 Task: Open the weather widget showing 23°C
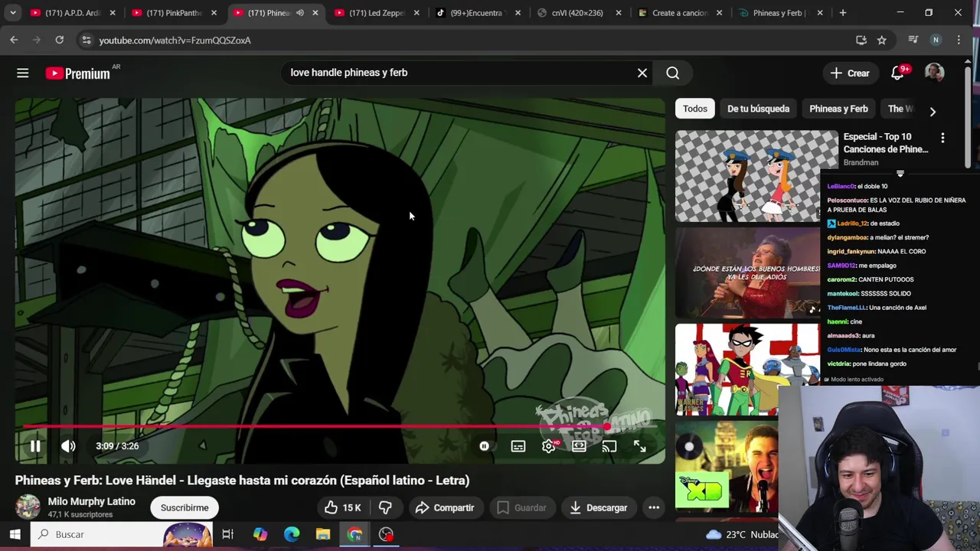(x=741, y=534)
